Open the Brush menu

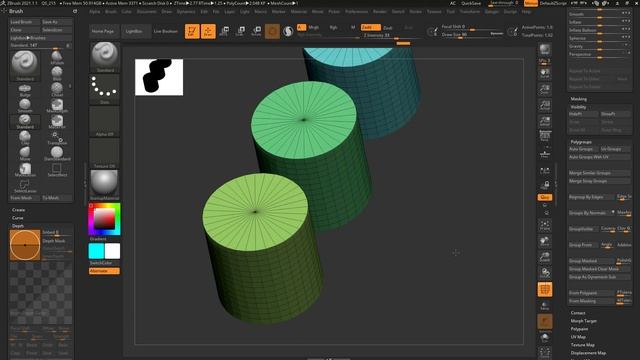pyautogui.click(x=111, y=12)
